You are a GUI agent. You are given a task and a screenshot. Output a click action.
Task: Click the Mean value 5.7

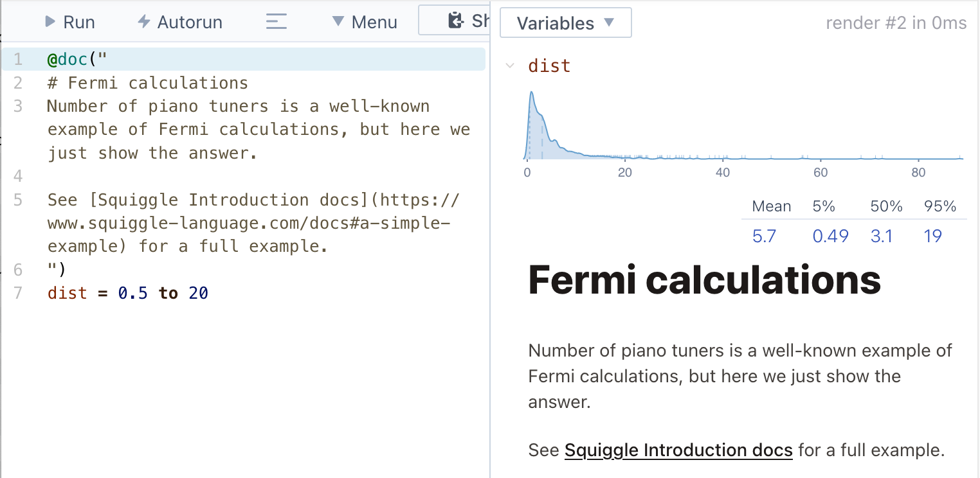764,236
